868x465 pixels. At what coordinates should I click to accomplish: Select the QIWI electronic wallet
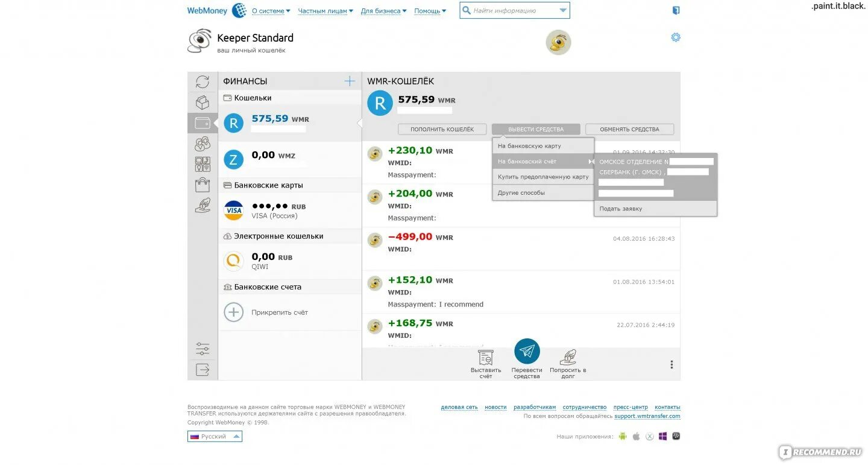289,261
